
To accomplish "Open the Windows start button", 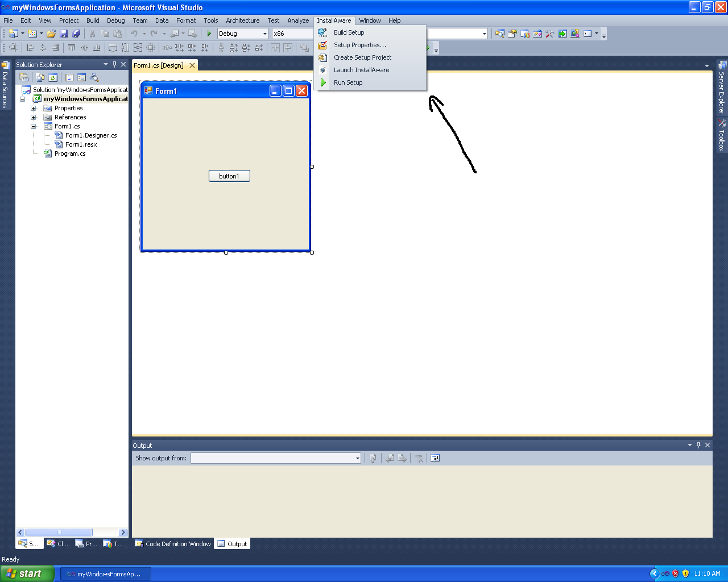I will 27,573.
